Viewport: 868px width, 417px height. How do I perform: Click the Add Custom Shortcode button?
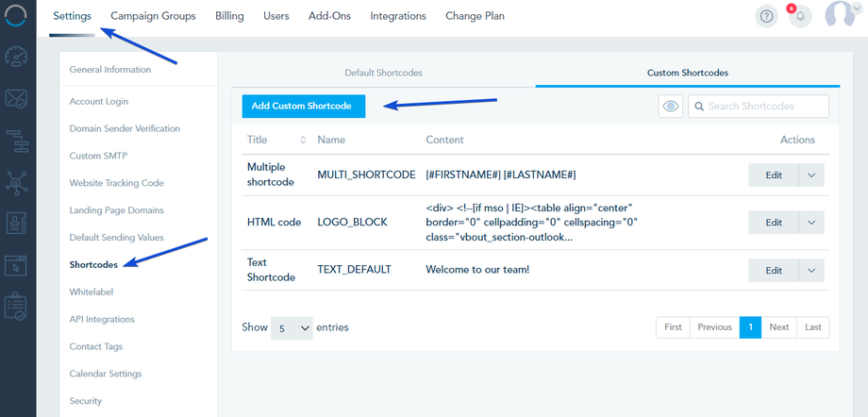(x=302, y=107)
